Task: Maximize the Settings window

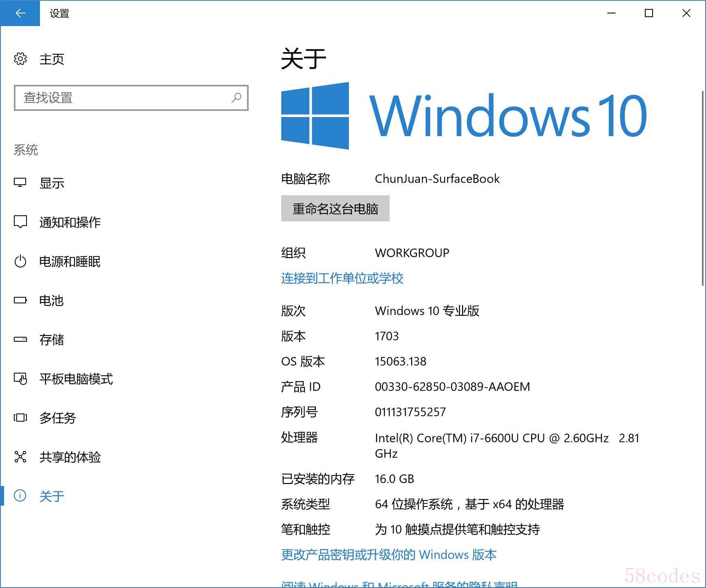Action: (649, 13)
